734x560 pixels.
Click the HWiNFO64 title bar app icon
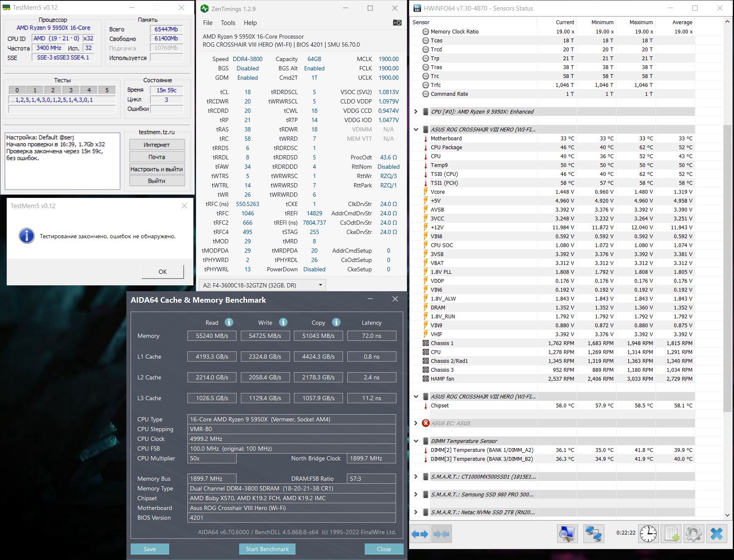tap(417, 8)
